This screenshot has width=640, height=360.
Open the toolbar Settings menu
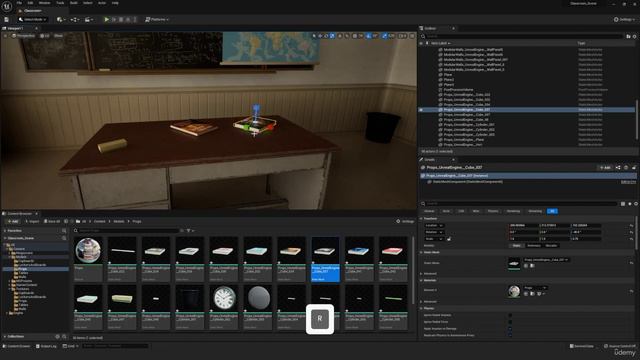(625, 19)
